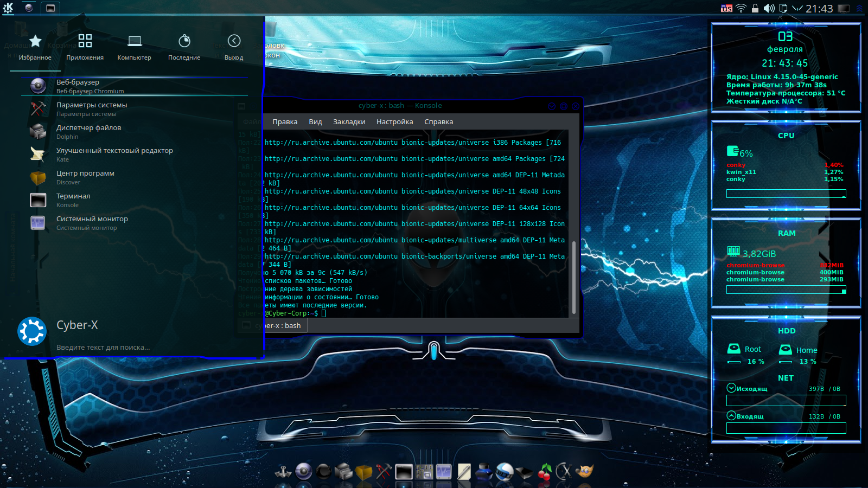
Task: Open the yellow box Discover dock icon
Action: pos(363,472)
